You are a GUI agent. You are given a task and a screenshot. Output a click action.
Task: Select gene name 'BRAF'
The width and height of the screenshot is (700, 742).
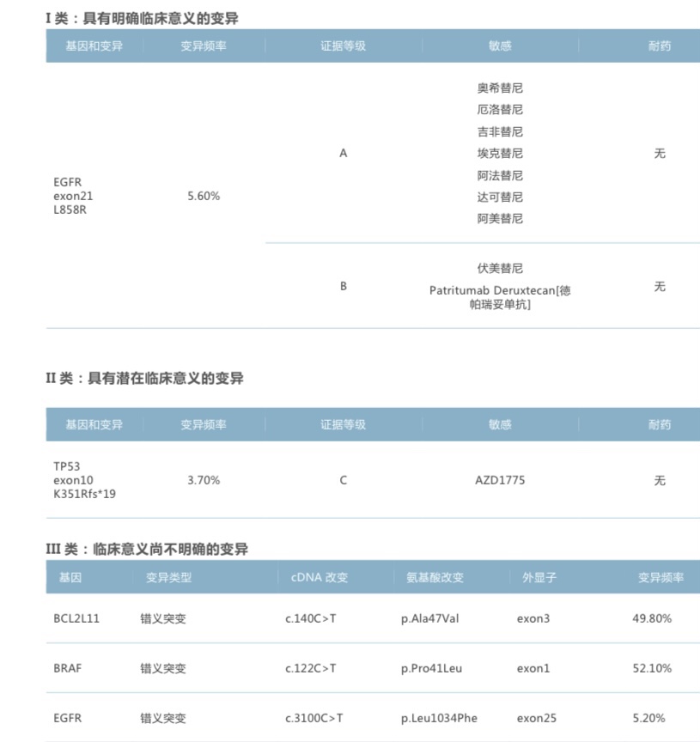point(68,668)
